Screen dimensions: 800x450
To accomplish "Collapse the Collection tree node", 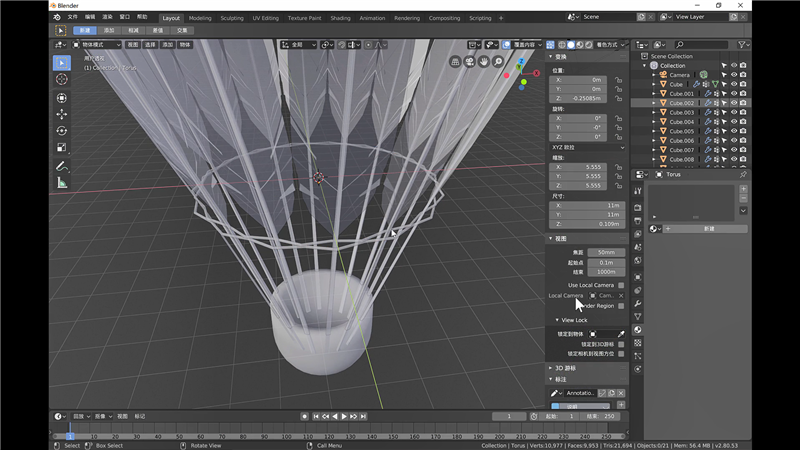I will point(644,66).
